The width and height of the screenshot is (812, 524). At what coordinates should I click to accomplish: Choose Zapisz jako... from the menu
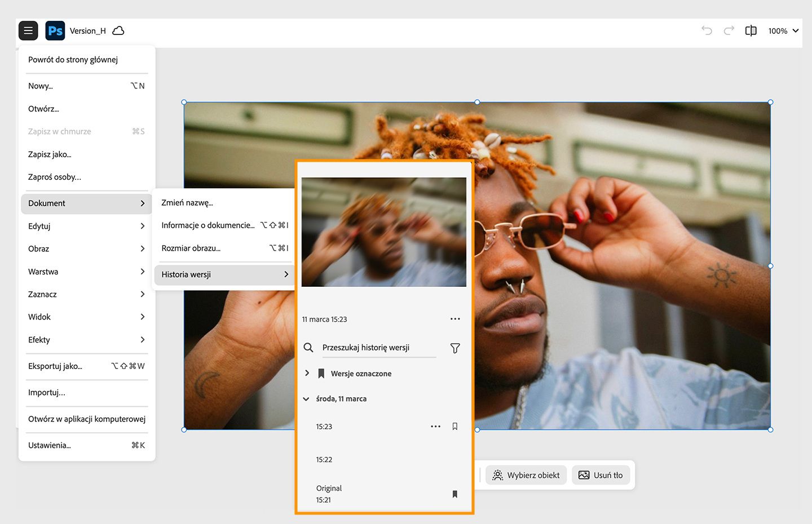87,154
